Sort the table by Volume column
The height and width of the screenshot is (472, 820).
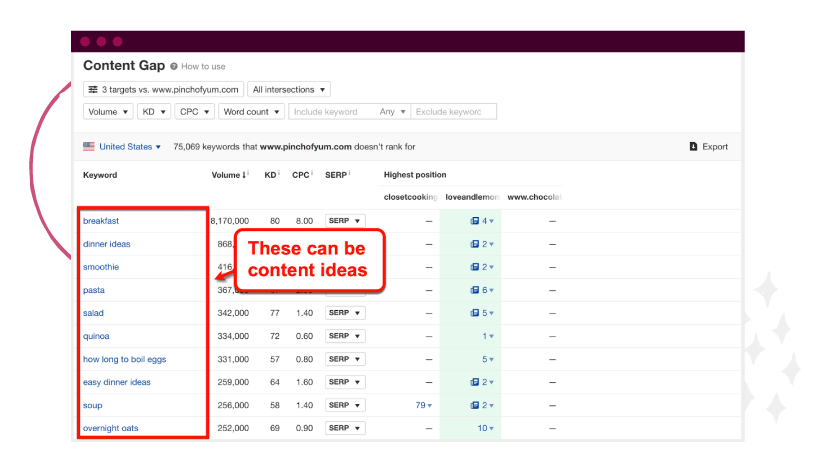click(228, 175)
